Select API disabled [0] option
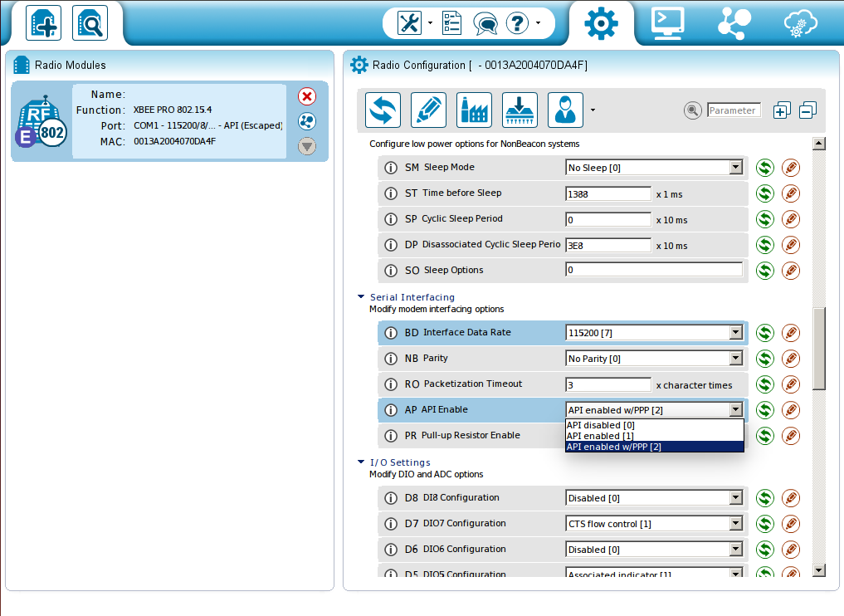Screen dimensions: 844x616 point(654,425)
